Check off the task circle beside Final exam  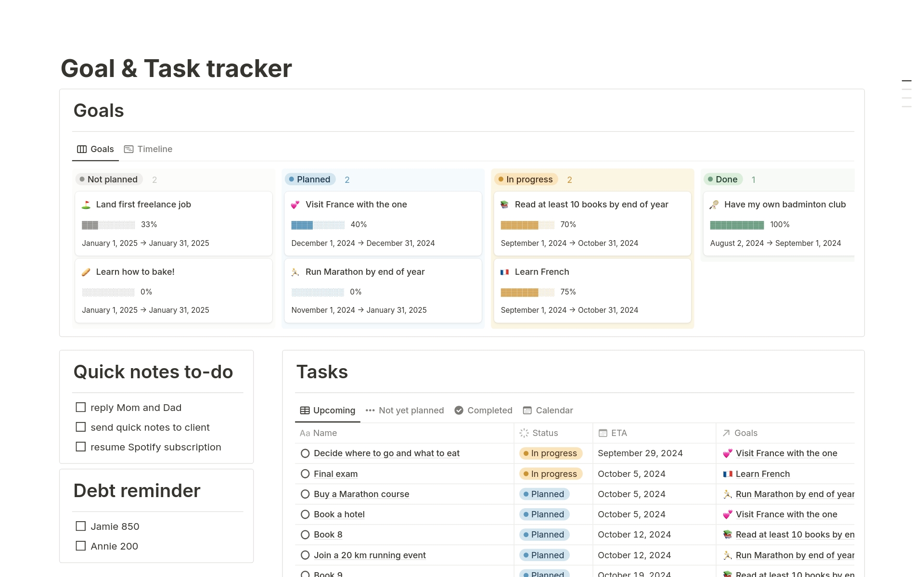tap(305, 474)
